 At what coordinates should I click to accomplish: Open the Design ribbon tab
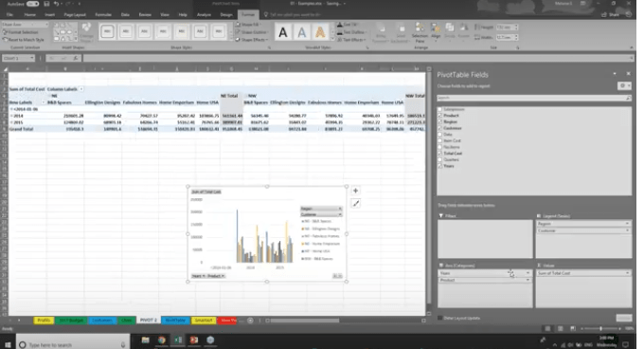(226, 15)
